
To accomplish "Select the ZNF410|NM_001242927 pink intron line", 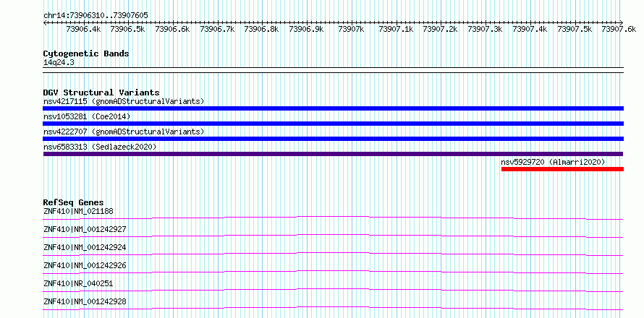I will [x=333, y=236].
